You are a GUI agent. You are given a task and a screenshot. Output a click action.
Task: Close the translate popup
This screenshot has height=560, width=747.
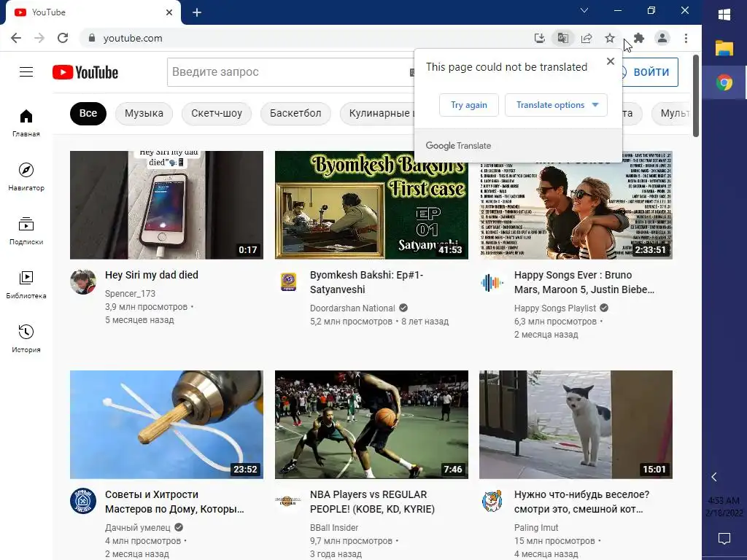pos(611,61)
